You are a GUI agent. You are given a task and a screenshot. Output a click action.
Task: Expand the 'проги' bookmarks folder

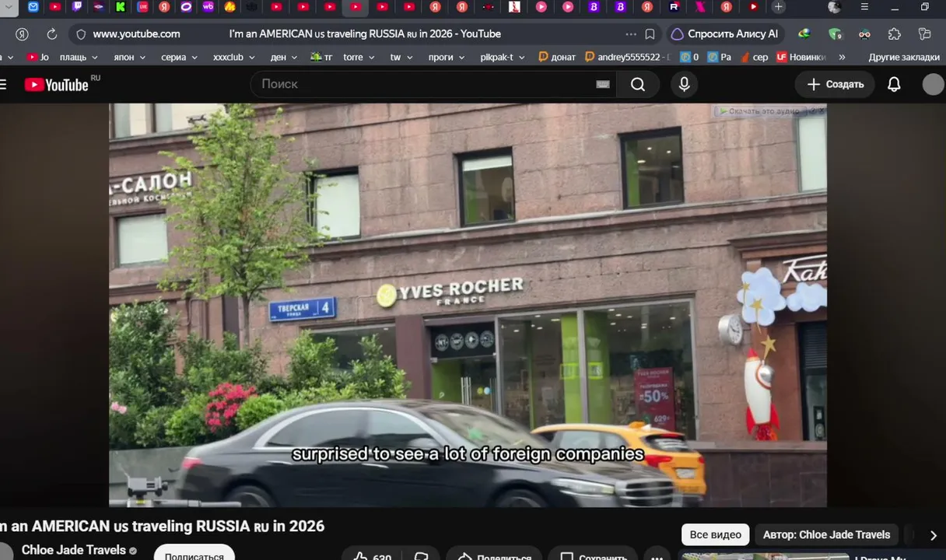pyautogui.click(x=447, y=58)
